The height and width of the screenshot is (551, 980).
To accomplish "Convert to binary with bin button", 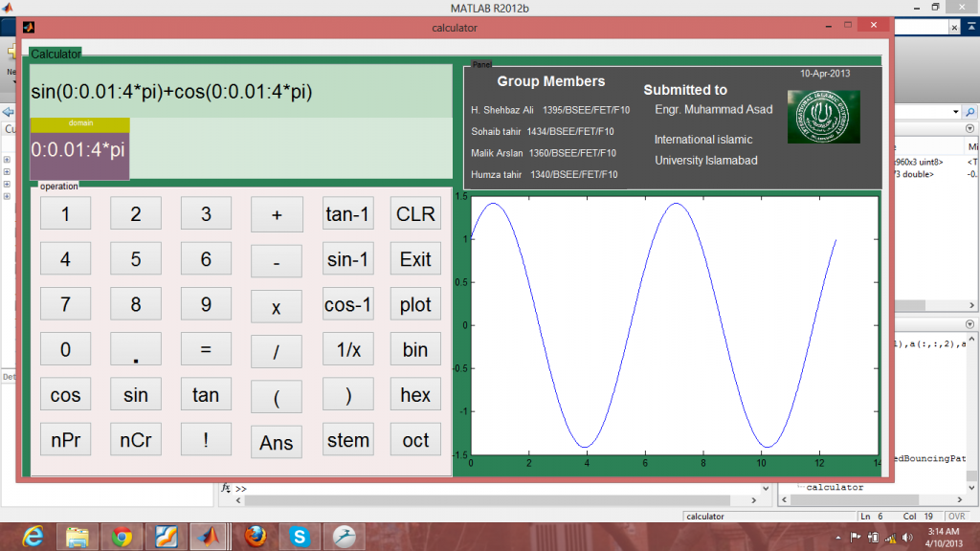I will pyautogui.click(x=415, y=349).
